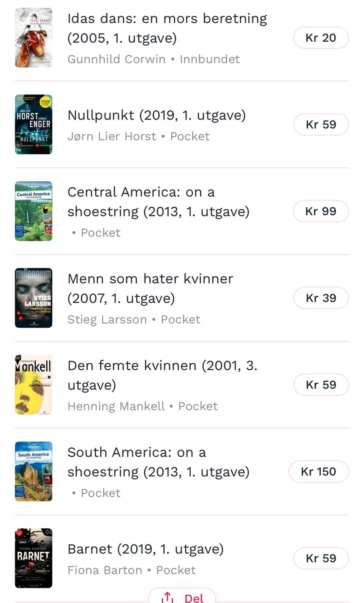This screenshot has width=364, height=603.
Task: Tap the Idas dans book cover
Action: click(33, 38)
